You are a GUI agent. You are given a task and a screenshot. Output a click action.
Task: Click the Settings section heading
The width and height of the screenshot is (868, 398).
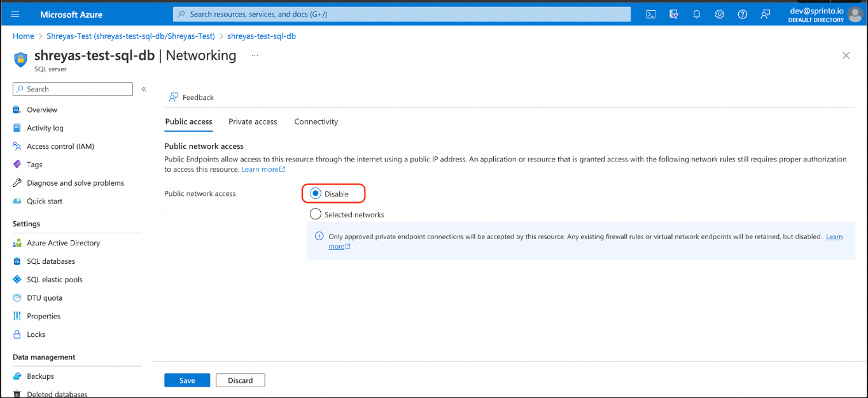[26, 224]
